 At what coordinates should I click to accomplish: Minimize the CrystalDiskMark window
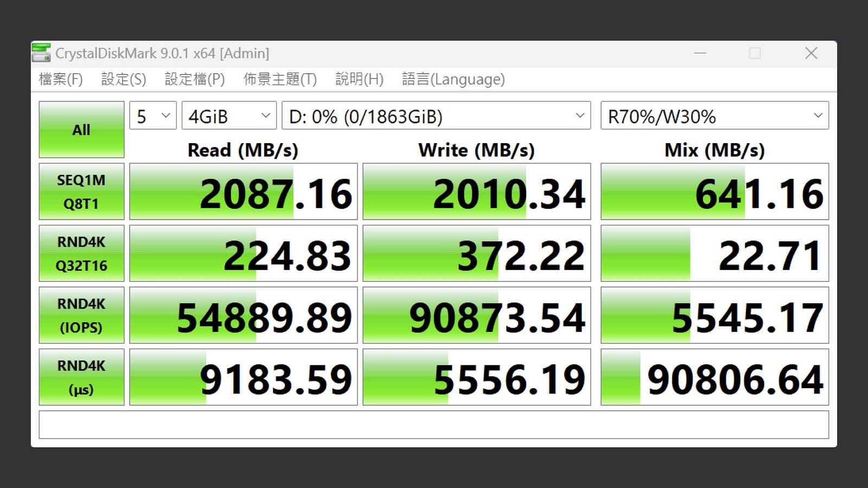pyautogui.click(x=700, y=53)
